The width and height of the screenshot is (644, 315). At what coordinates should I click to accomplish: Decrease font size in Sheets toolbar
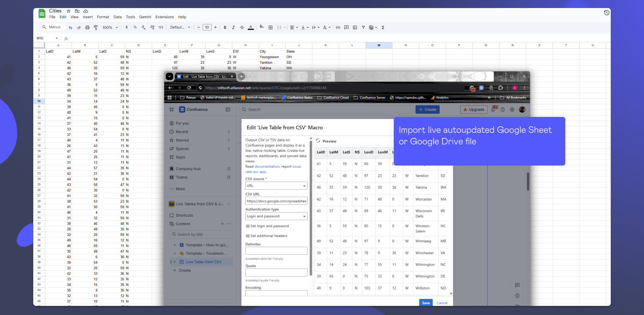[x=198, y=27]
